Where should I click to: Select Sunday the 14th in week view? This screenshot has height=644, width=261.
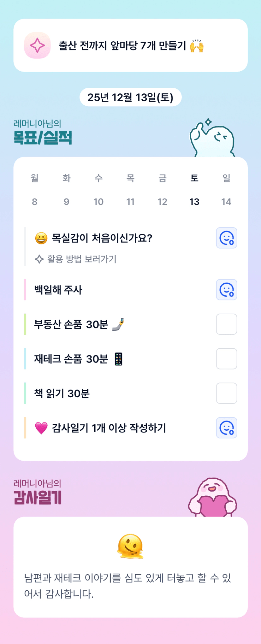[226, 201]
